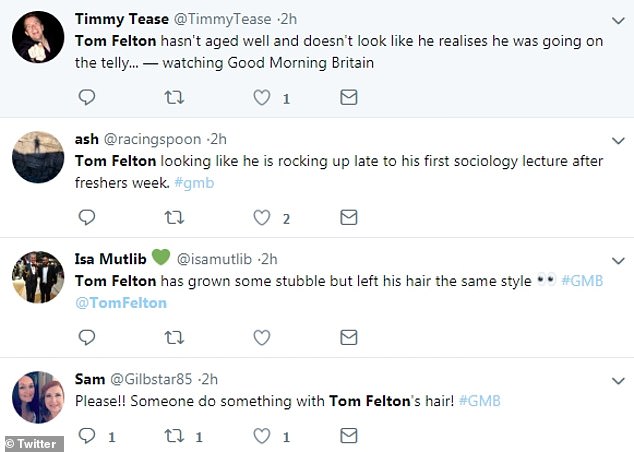View Sam's profile avatar

click(x=39, y=398)
